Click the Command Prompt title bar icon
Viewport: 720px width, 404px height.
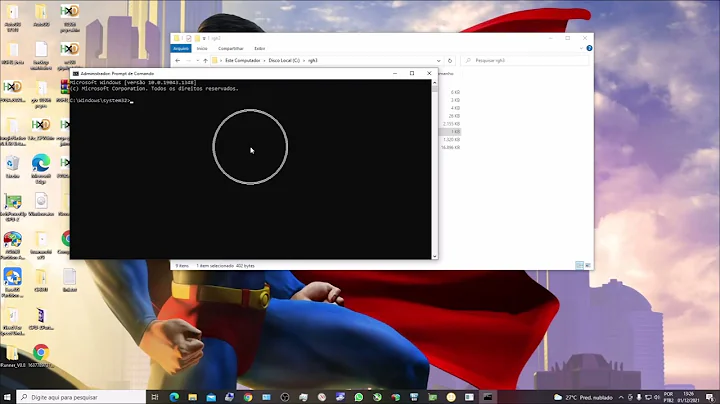point(76,73)
